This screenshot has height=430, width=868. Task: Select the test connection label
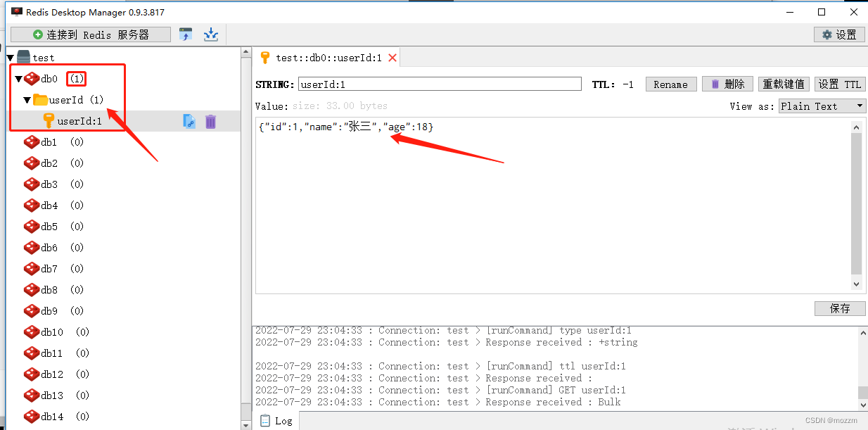coord(44,58)
